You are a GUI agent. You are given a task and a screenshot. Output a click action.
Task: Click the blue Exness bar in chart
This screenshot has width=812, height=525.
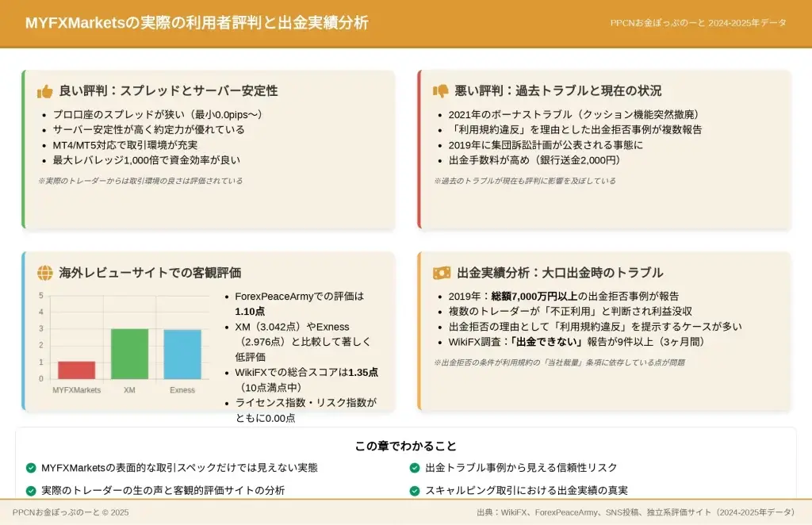click(x=182, y=354)
